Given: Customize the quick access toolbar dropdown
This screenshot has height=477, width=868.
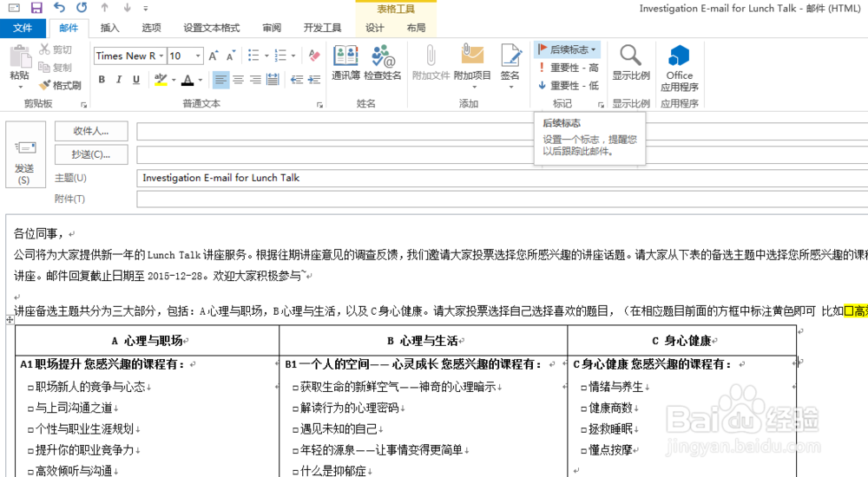Looking at the screenshot, I should click(x=146, y=9).
